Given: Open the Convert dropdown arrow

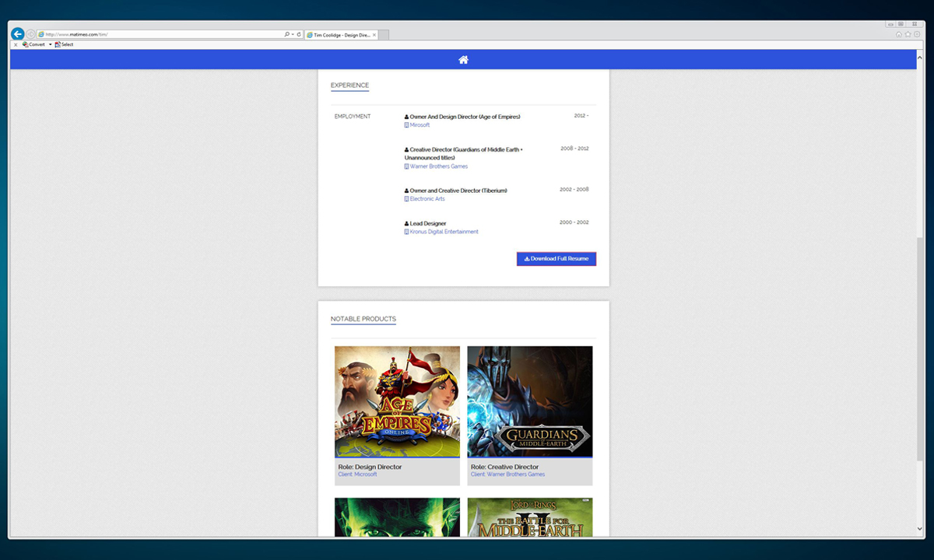Looking at the screenshot, I should [50, 44].
